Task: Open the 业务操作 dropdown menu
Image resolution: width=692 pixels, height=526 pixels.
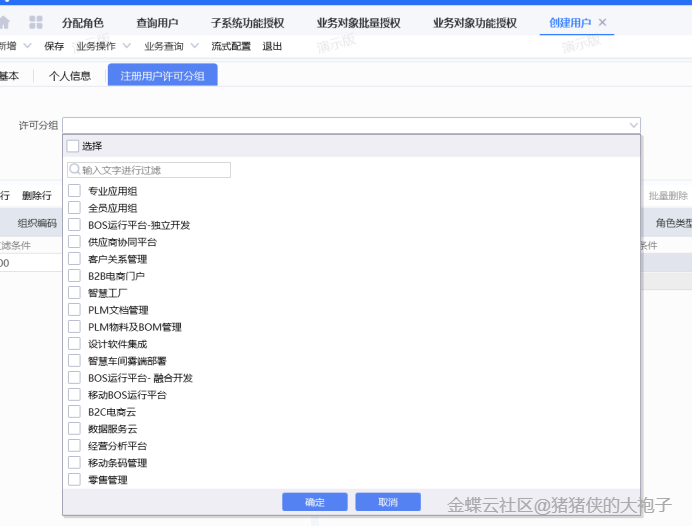Action: coord(102,46)
